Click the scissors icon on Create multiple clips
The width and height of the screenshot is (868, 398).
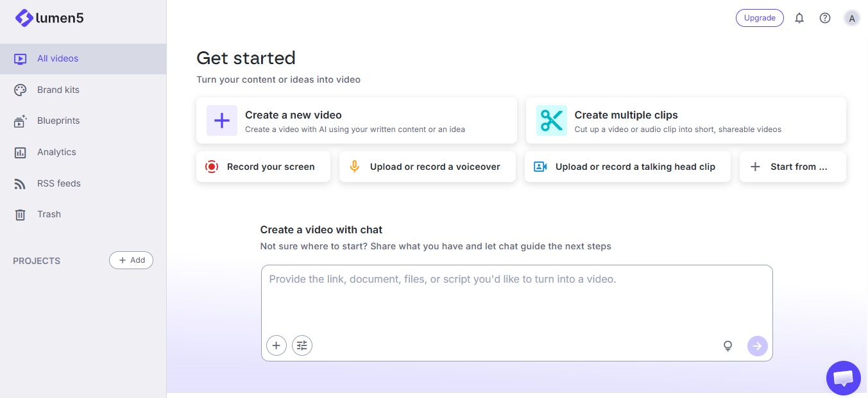tap(552, 120)
